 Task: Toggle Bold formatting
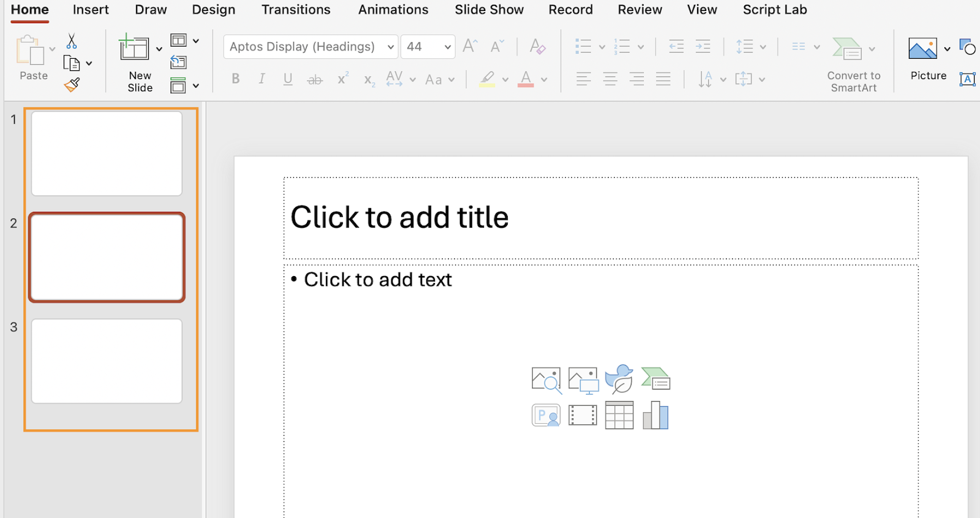pyautogui.click(x=235, y=79)
